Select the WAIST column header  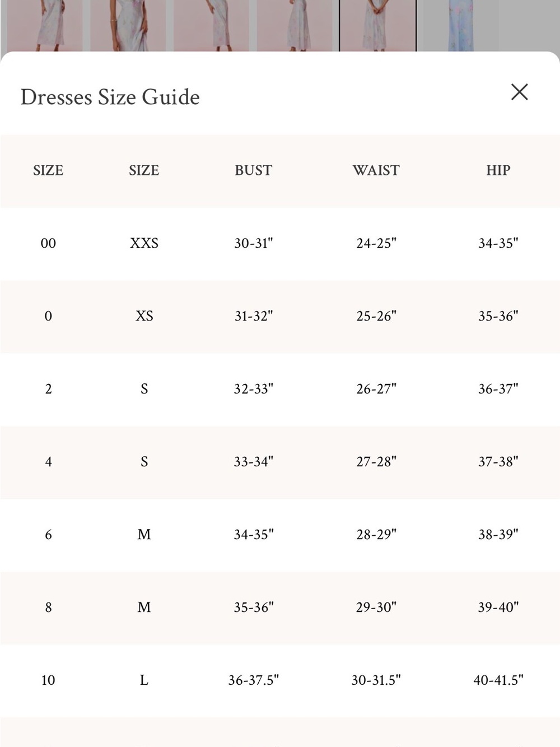click(x=376, y=170)
